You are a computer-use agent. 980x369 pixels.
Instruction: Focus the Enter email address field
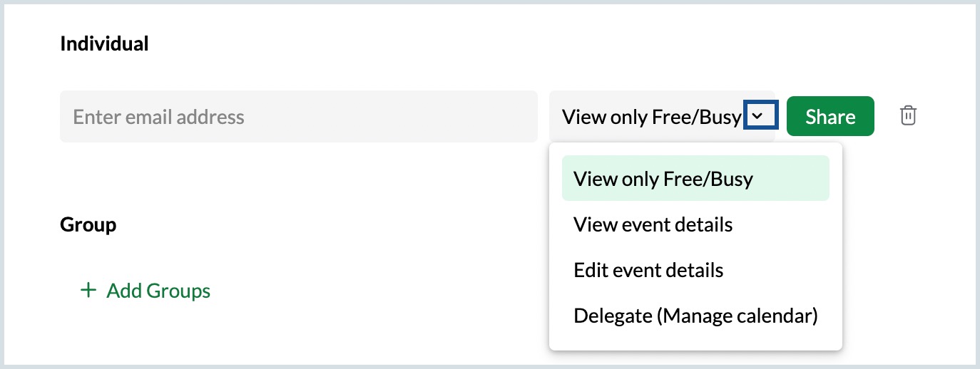[x=298, y=116]
